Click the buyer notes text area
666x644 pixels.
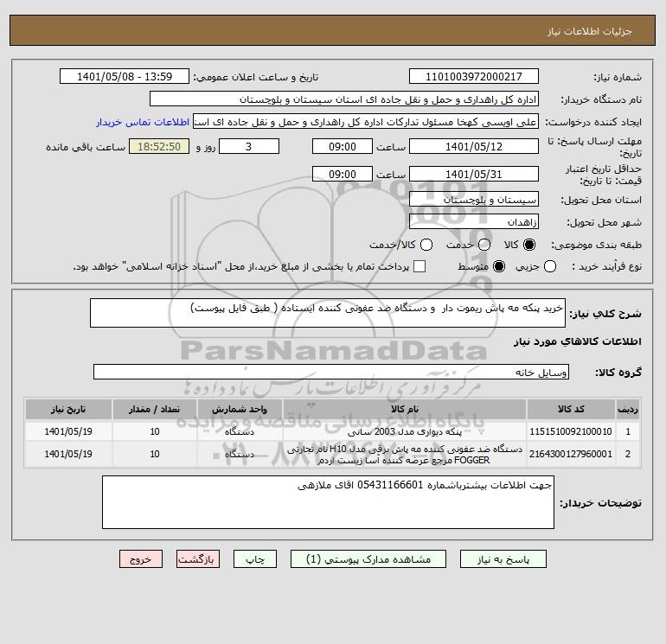(x=328, y=502)
